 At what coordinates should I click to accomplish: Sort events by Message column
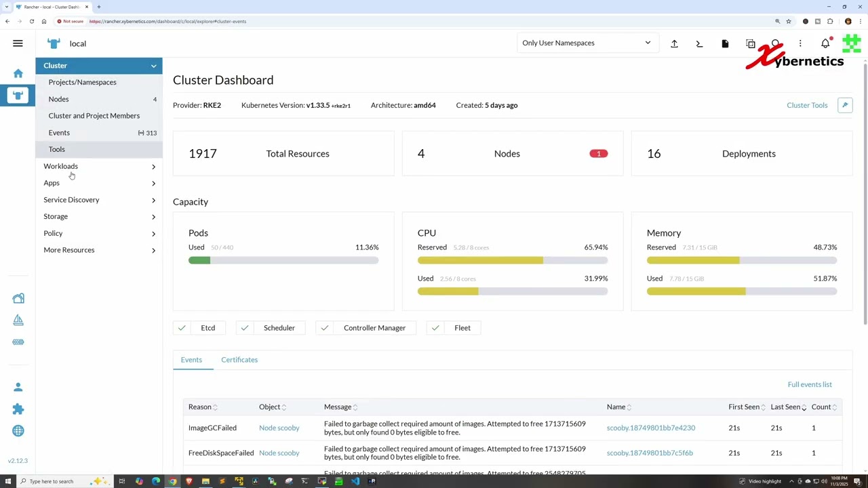(x=340, y=407)
